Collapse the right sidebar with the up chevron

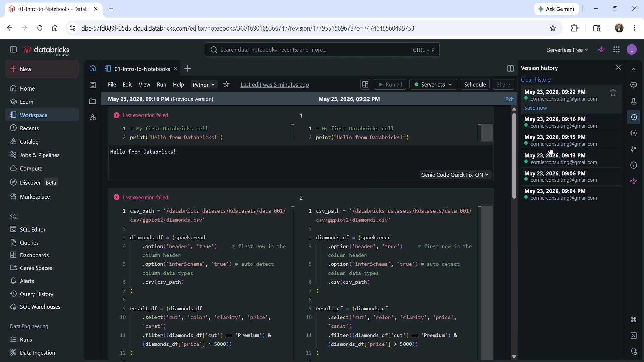click(634, 69)
